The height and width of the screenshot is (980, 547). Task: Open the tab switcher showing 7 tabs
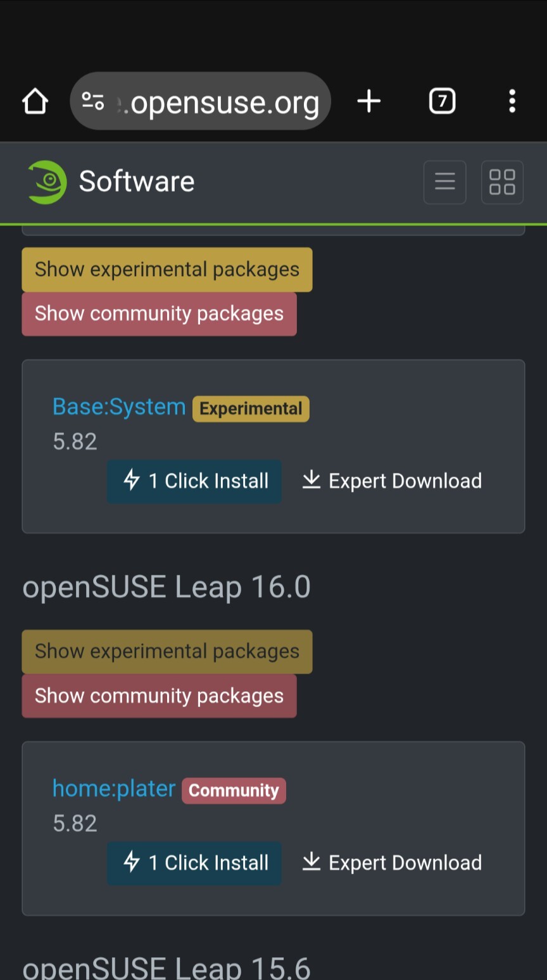[x=442, y=101]
